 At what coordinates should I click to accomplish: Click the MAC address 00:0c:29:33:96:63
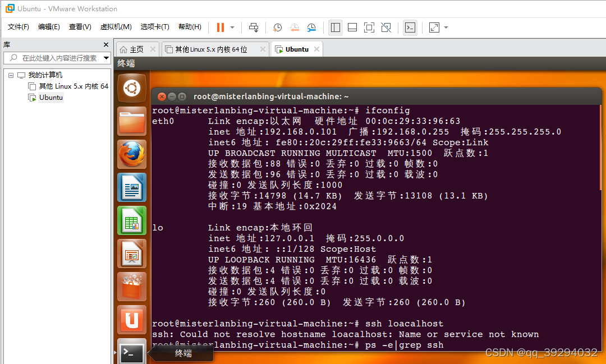tap(413, 121)
